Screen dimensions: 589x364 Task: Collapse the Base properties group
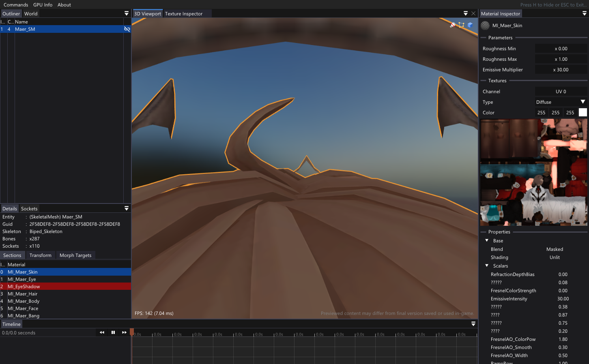tap(487, 241)
